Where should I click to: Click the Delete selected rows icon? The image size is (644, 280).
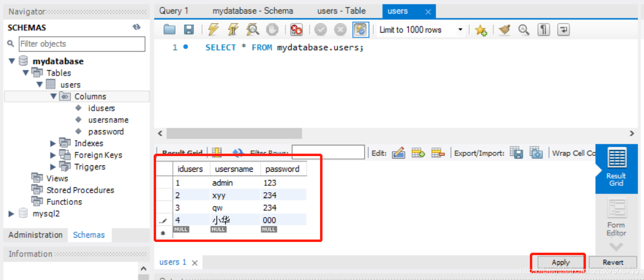tap(438, 153)
